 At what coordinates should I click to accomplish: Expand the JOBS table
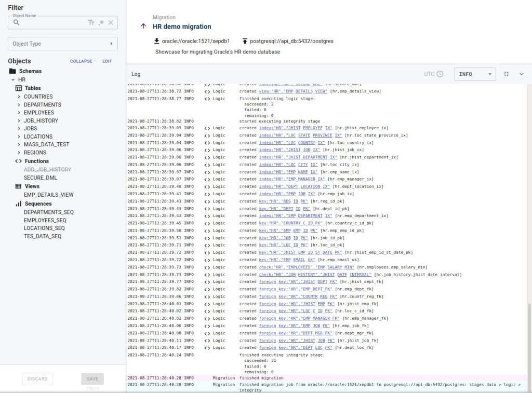click(x=19, y=129)
